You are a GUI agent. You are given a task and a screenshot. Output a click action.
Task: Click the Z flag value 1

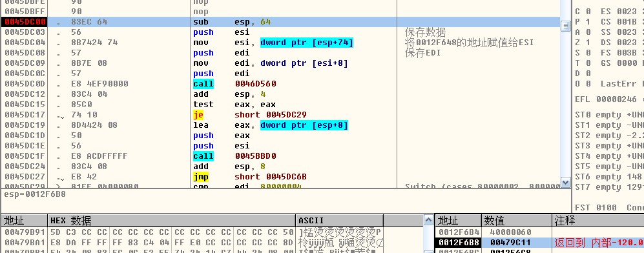tap(589, 42)
